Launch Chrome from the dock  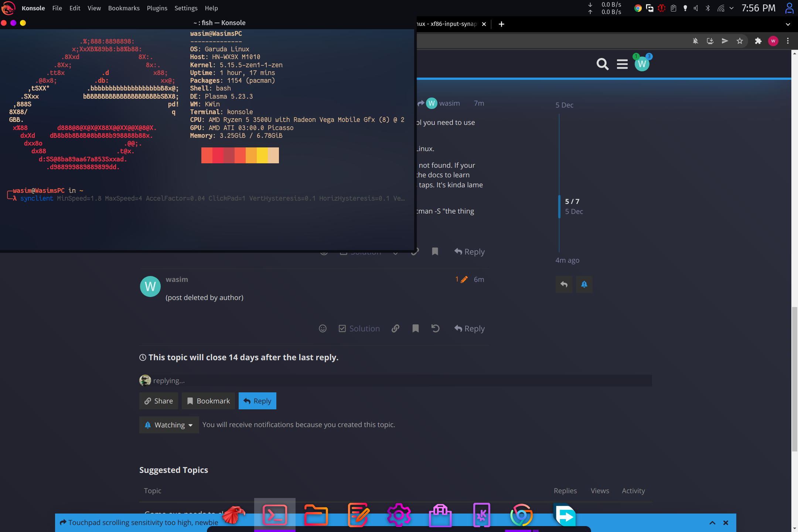(521, 515)
